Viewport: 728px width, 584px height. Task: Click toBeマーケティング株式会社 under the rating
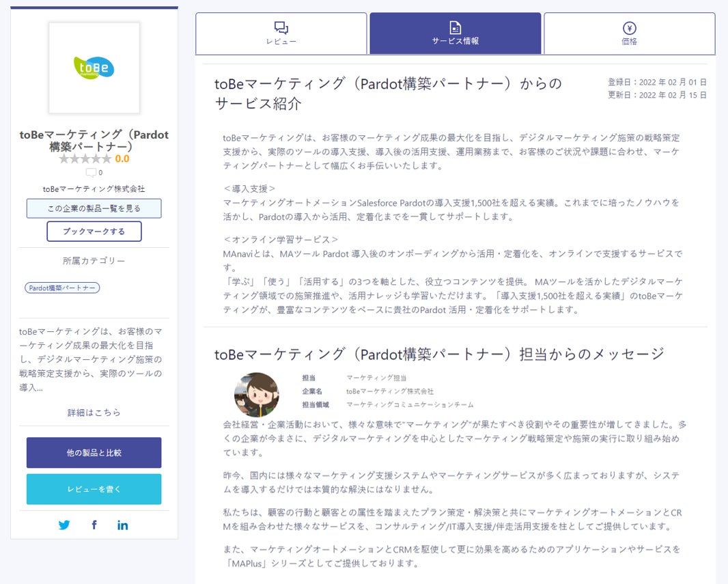(x=94, y=189)
